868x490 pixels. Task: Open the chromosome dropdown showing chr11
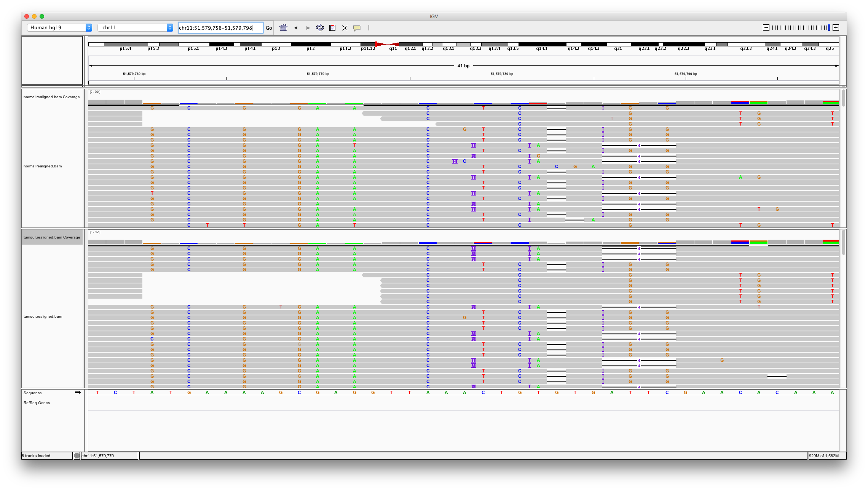[135, 27]
